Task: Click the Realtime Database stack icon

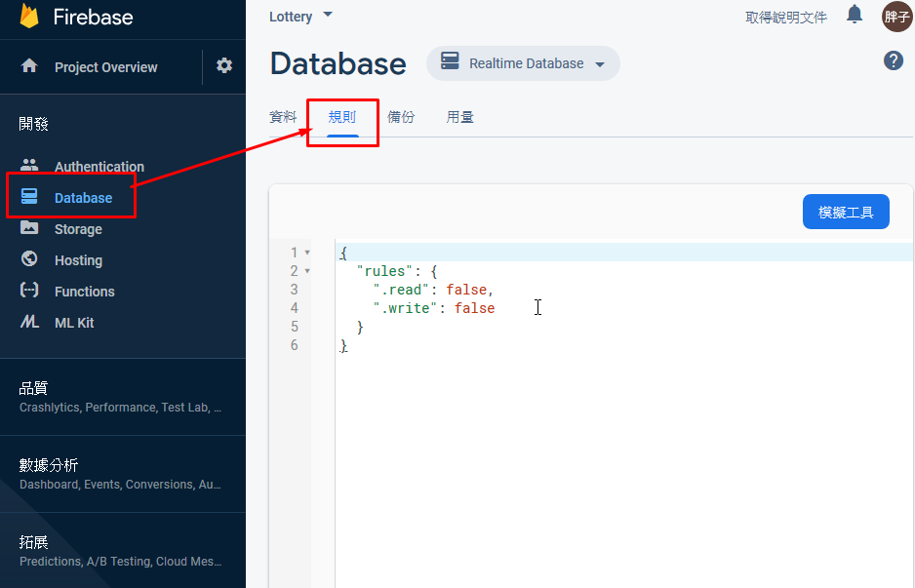Action: (x=450, y=61)
